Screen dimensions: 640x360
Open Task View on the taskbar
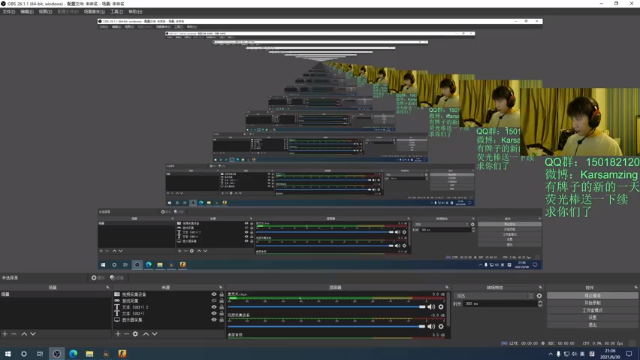40,353
